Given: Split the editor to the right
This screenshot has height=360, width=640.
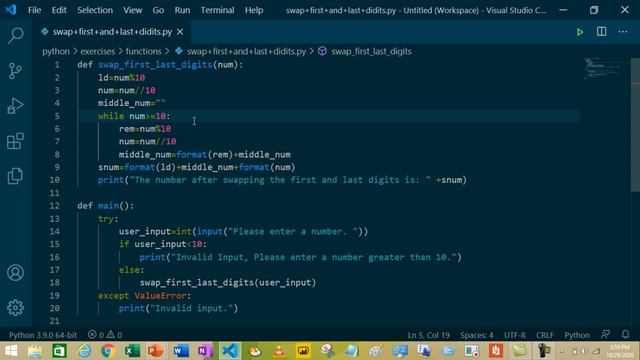Looking at the screenshot, I should [x=601, y=31].
